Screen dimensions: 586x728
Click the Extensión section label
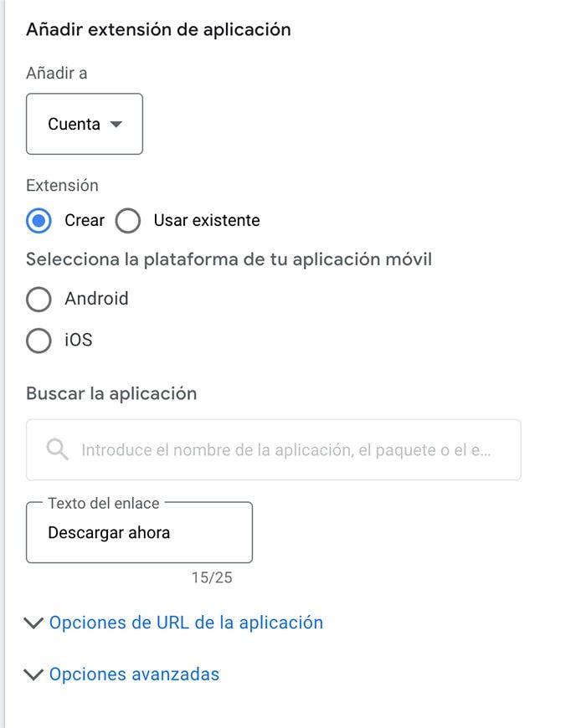tap(61, 185)
